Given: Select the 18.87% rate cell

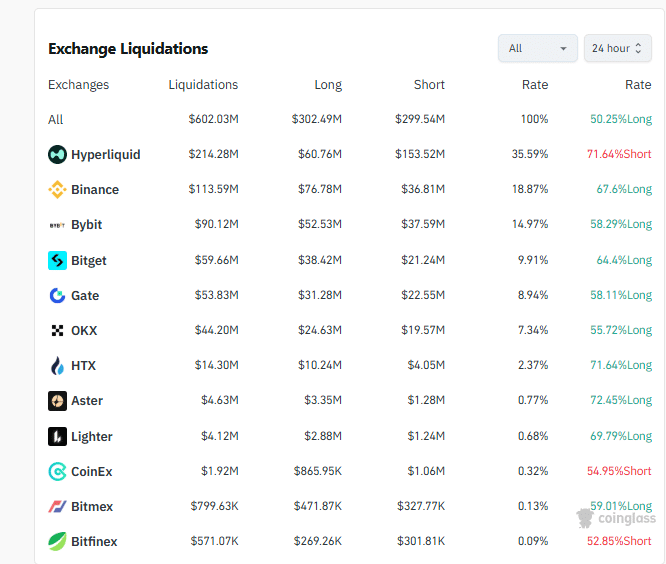Looking at the screenshot, I should (530, 189).
